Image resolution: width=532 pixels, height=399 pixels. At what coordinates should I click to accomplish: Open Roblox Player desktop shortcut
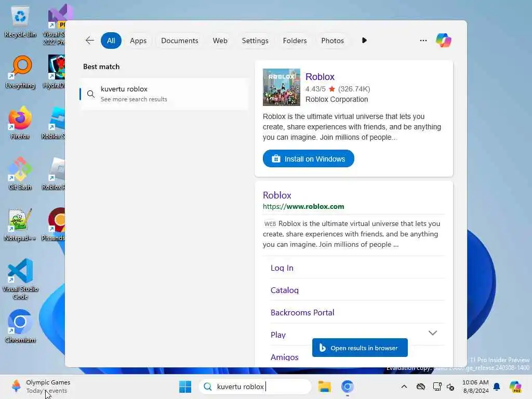tap(54, 174)
